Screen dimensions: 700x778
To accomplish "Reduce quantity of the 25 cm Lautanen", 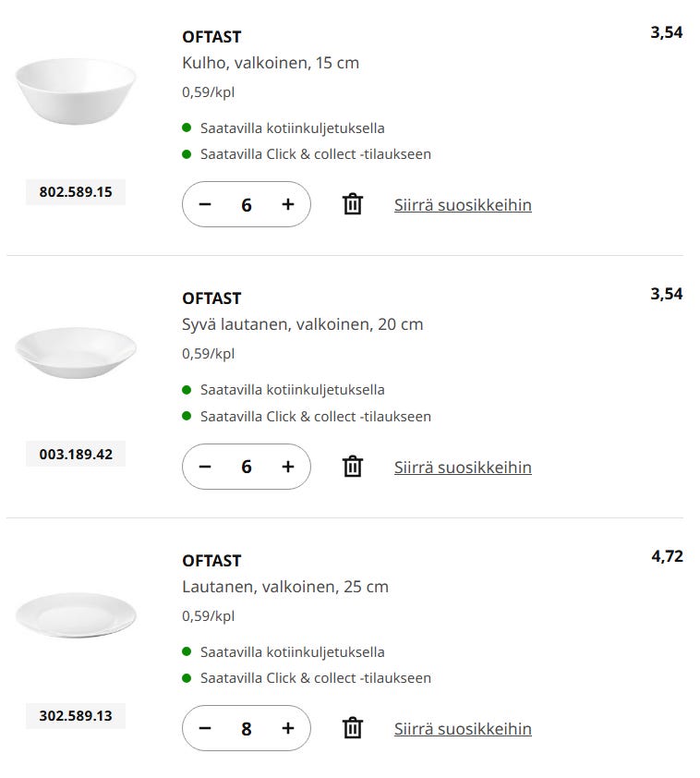I will pos(205,728).
